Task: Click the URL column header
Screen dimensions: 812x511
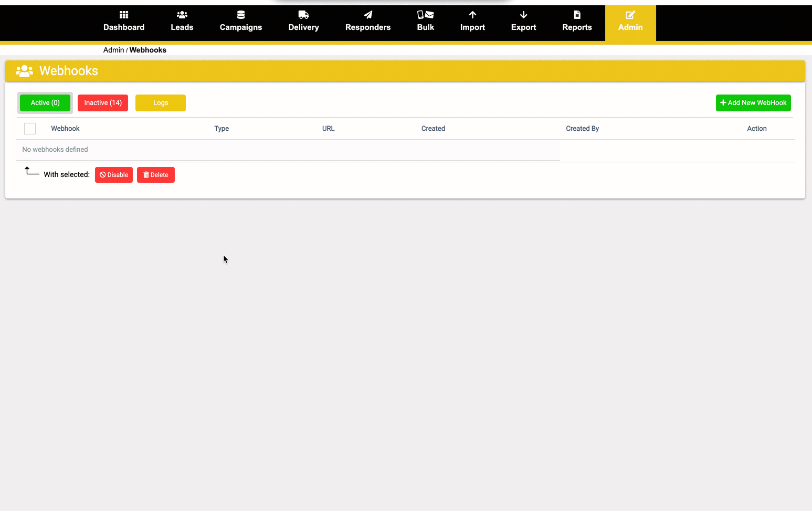Action: click(x=328, y=129)
